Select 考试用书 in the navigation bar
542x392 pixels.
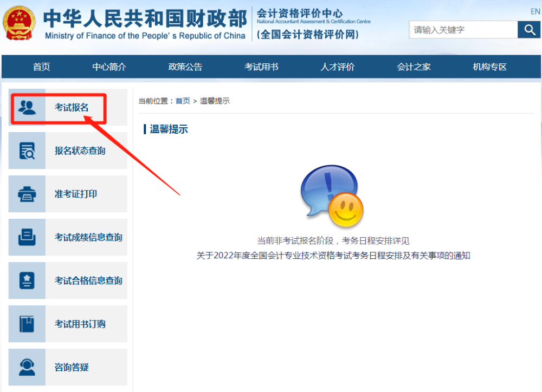(x=261, y=67)
